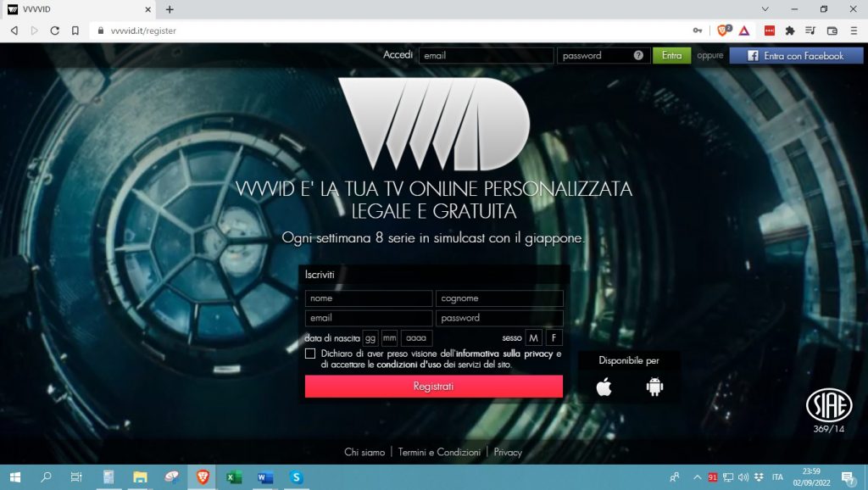Screen dimensions: 868x490
Task: Sign in with Entra con Facebook
Action: click(795, 54)
